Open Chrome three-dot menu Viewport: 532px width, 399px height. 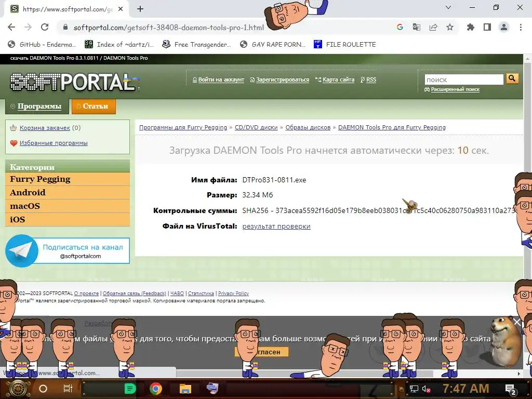coord(521,28)
